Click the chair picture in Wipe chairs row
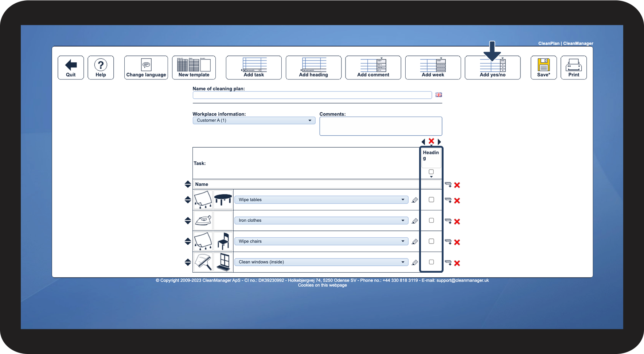The image size is (644, 354). pyautogui.click(x=223, y=241)
